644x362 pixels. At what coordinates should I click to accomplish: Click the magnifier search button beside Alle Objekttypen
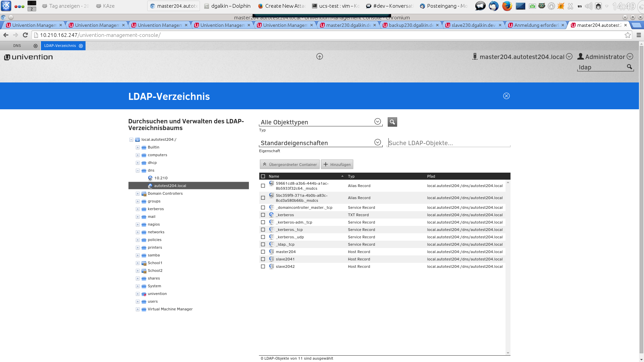(x=392, y=122)
